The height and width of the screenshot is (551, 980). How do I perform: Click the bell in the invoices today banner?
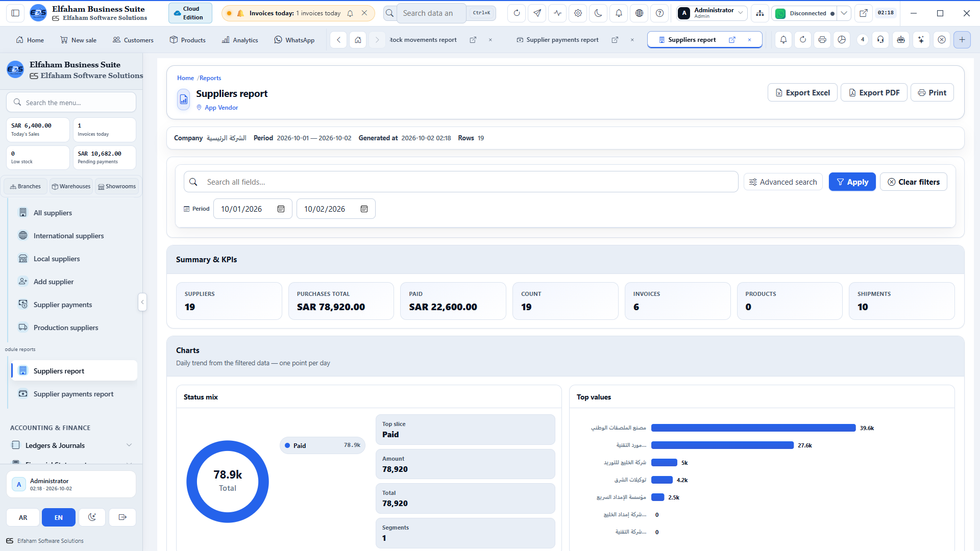click(x=350, y=13)
